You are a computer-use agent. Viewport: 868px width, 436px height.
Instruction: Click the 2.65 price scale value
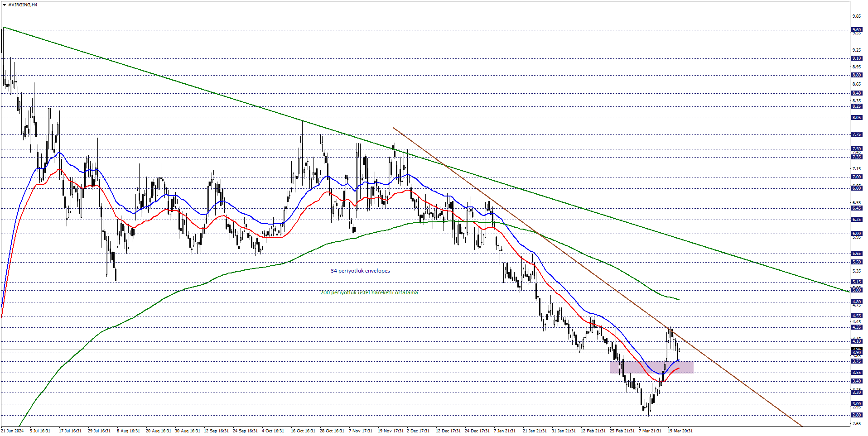pyautogui.click(x=857, y=424)
